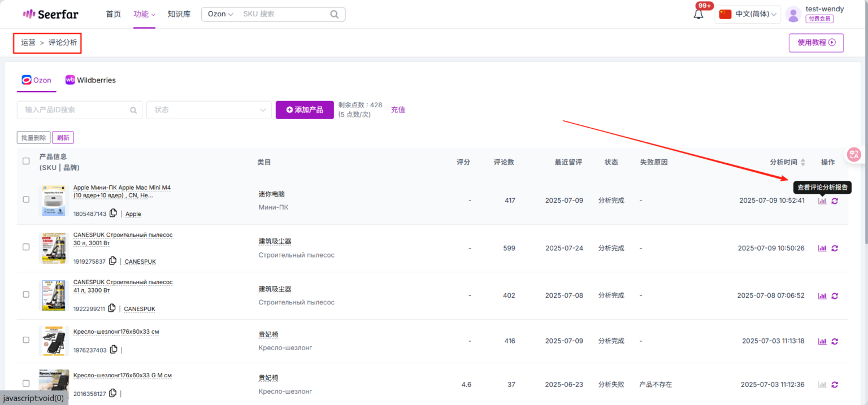Screen dimensions: 868x405
Task: Open the floating translation icon on right edge
Action: [853, 154]
